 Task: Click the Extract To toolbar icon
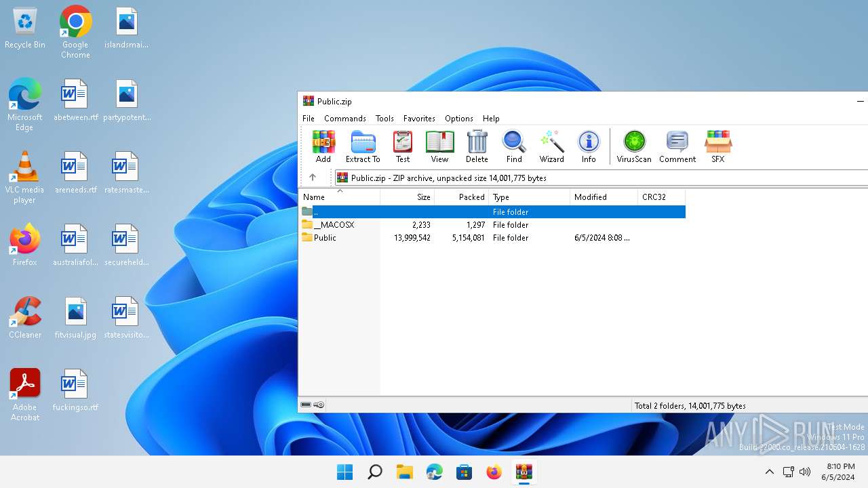click(363, 146)
